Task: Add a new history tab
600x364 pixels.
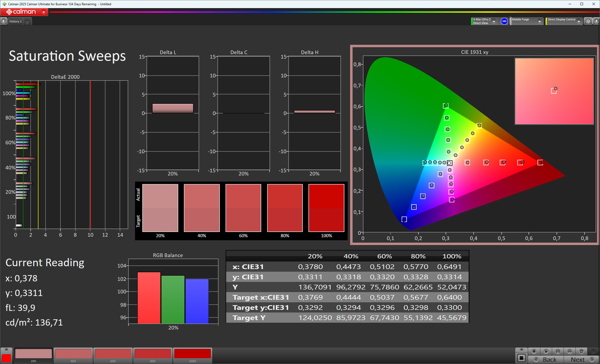Action: tap(27, 22)
